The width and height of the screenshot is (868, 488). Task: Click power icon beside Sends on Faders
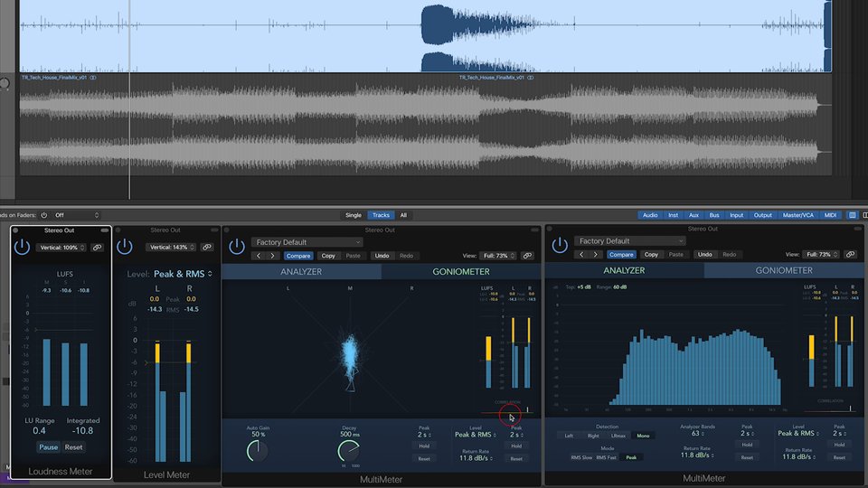coord(44,215)
